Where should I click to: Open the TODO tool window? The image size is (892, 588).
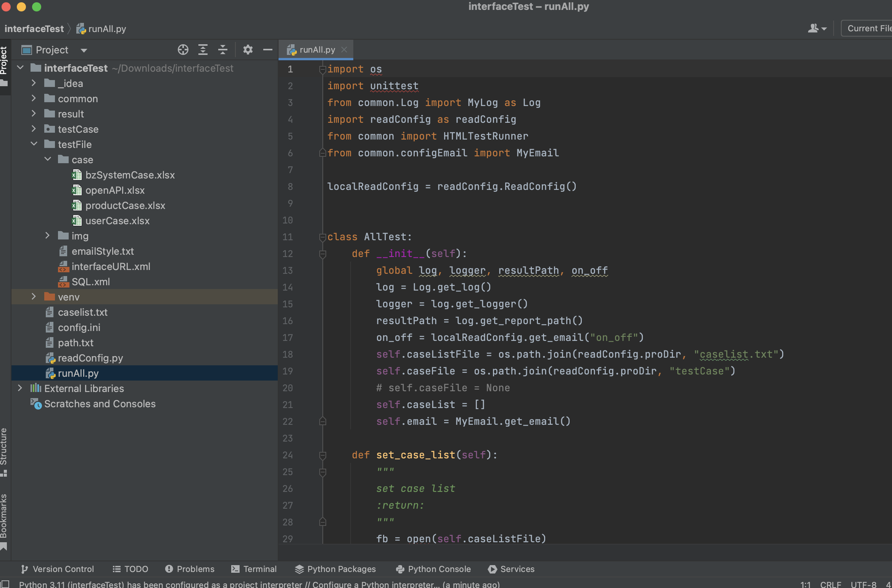click(130, 569)
